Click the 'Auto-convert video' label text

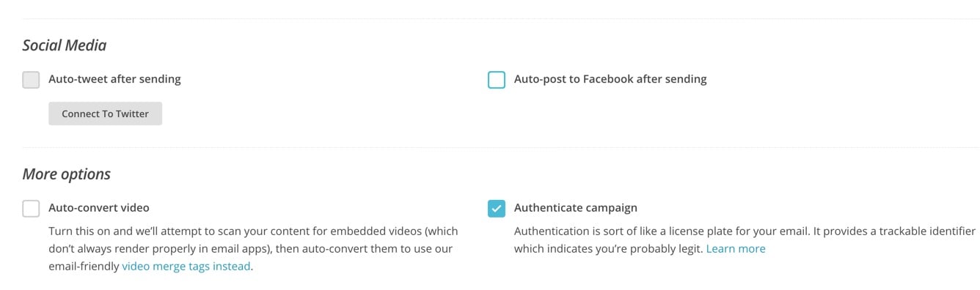[x=99, y=208]
